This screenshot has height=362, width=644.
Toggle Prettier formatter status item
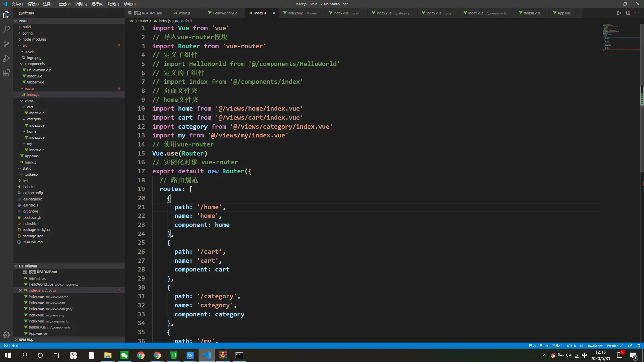point(614,346)
